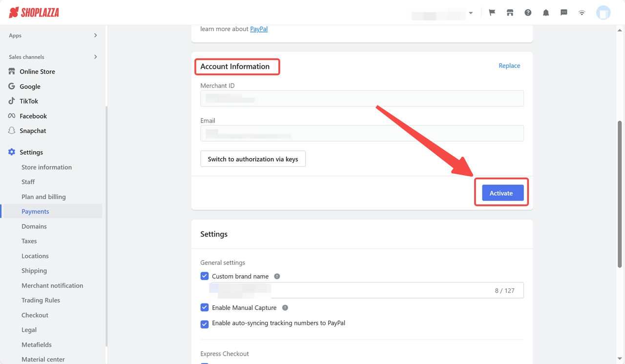This screenshot has height=364, width=625.
Task: Click the Express Checkout heading
Action: 225,354
